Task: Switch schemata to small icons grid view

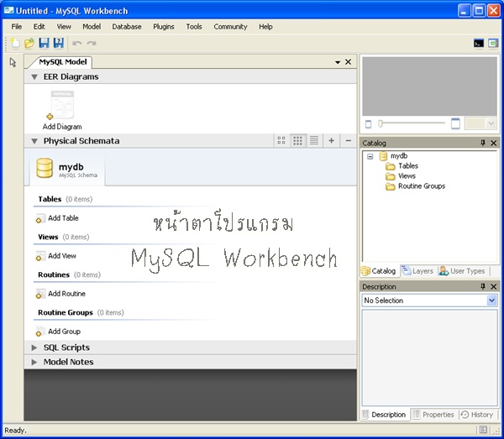Action: (297, 140)
